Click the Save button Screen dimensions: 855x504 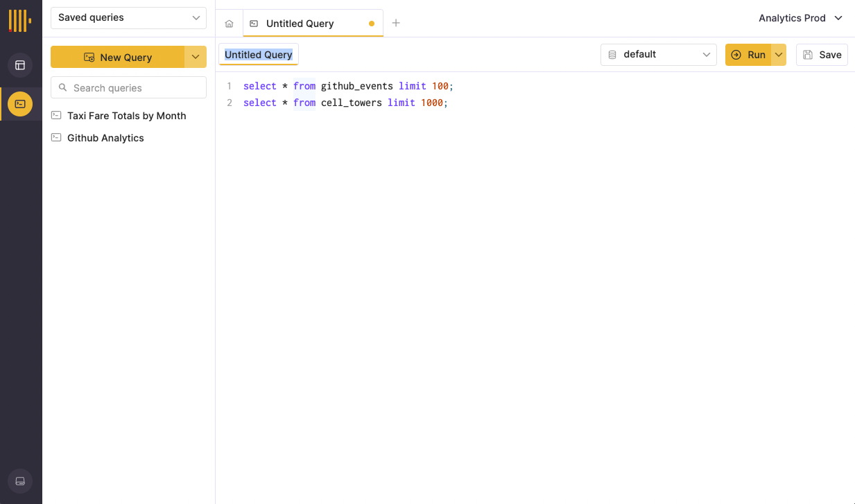pos(822,55)
